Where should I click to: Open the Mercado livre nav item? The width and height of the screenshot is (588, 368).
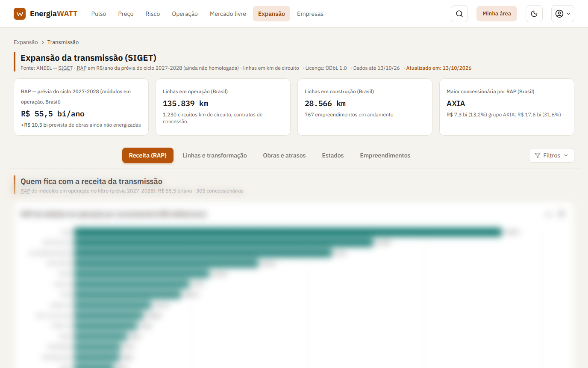coord(228,14)
